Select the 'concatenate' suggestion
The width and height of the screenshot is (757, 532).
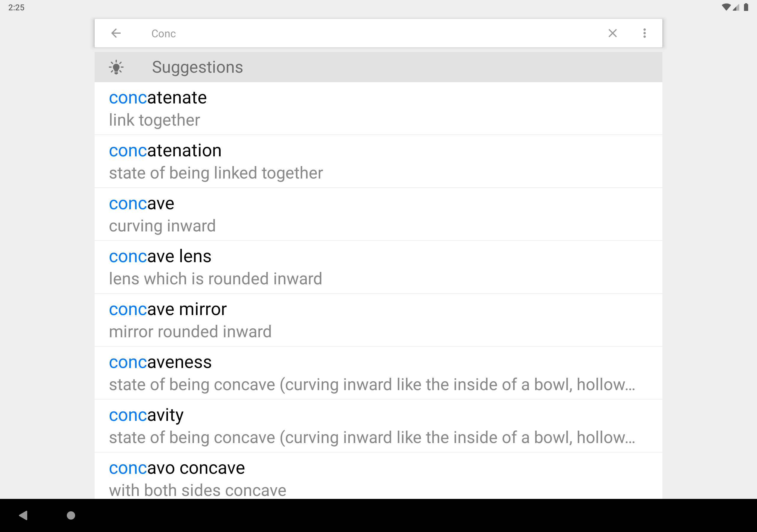378,108
